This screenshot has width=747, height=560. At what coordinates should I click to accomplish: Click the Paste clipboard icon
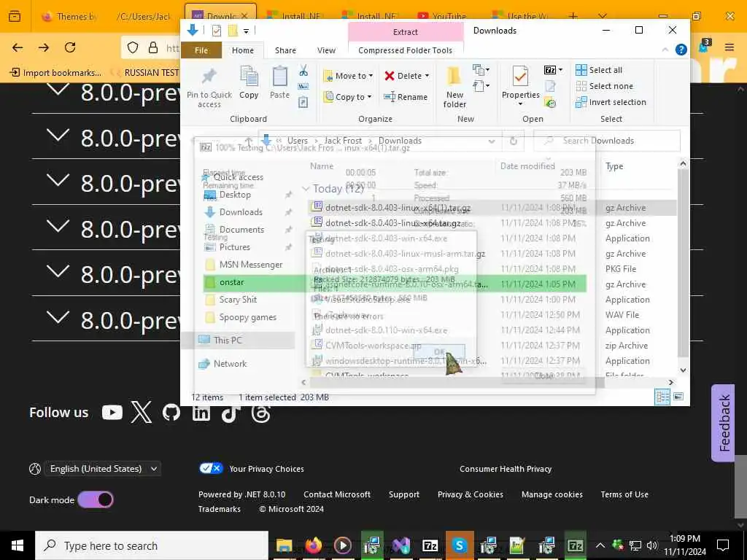click(x=279, y=82)
